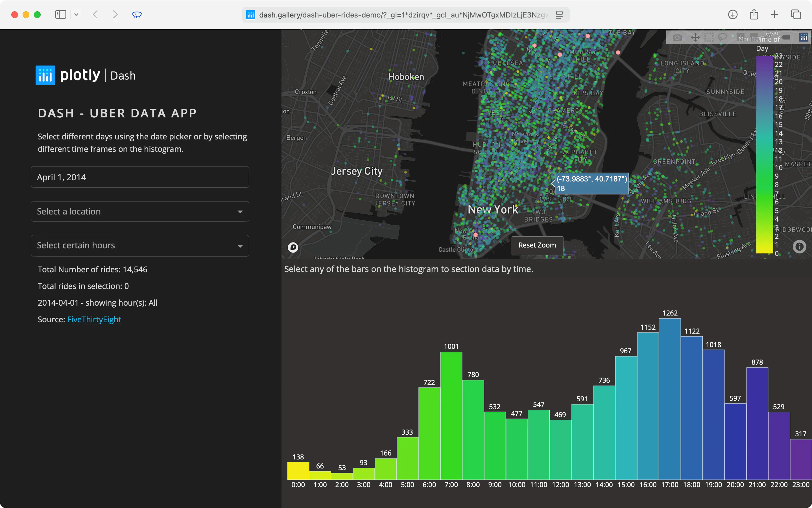The height and width of the screenshot is (508, 812).
Task: Click the Reset Zoom button
Action: click(537, 245)
